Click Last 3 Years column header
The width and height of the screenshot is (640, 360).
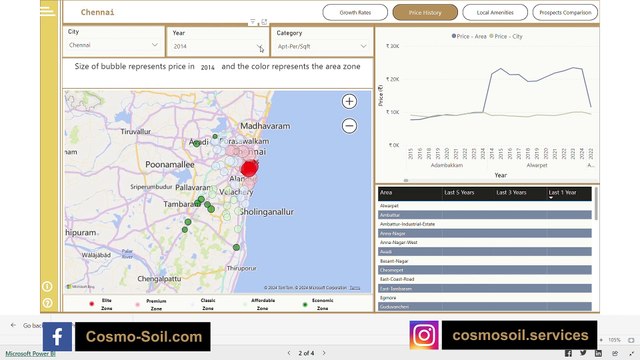(x=511, y=193)
